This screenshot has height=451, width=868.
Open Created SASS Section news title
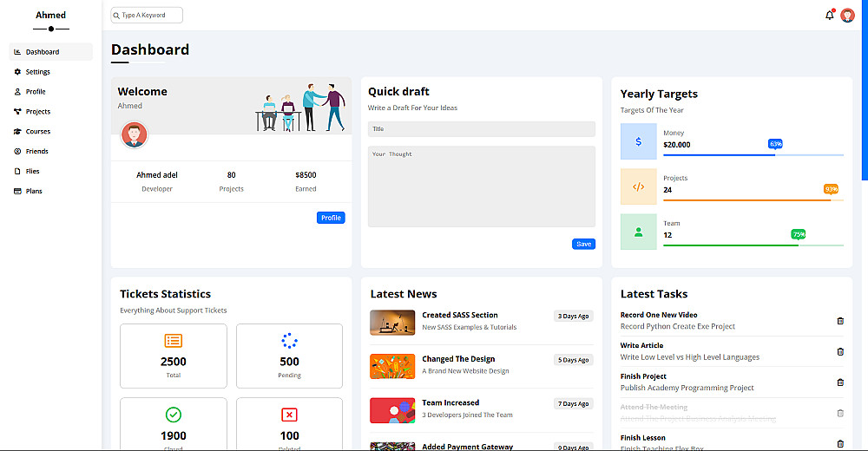coord(459,315)
